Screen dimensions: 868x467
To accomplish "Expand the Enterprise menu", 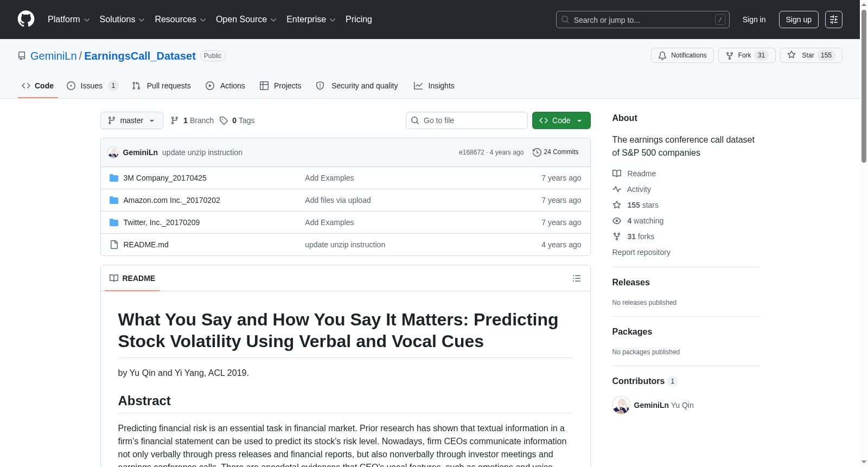I will [311, 20].
